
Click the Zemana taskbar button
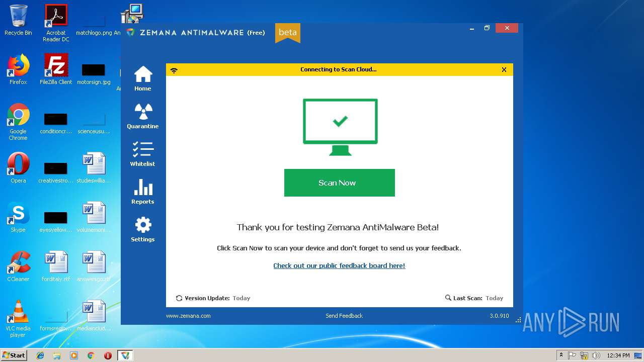125,355
